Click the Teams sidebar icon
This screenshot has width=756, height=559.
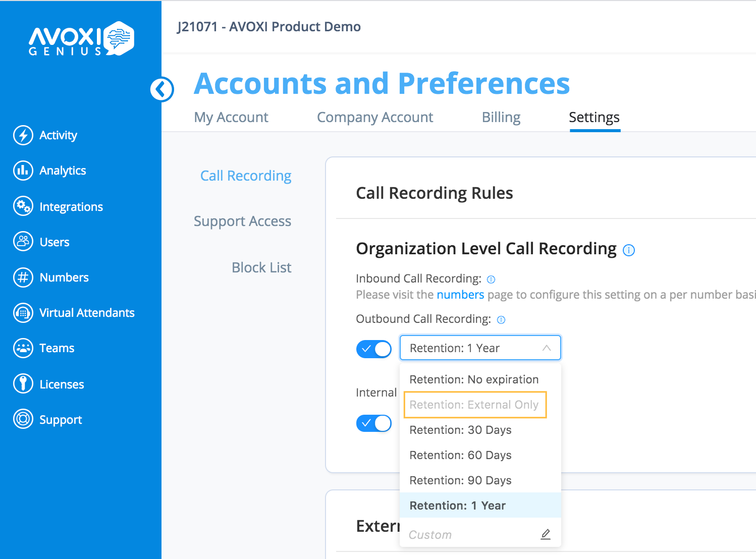(x=23, y=348)
